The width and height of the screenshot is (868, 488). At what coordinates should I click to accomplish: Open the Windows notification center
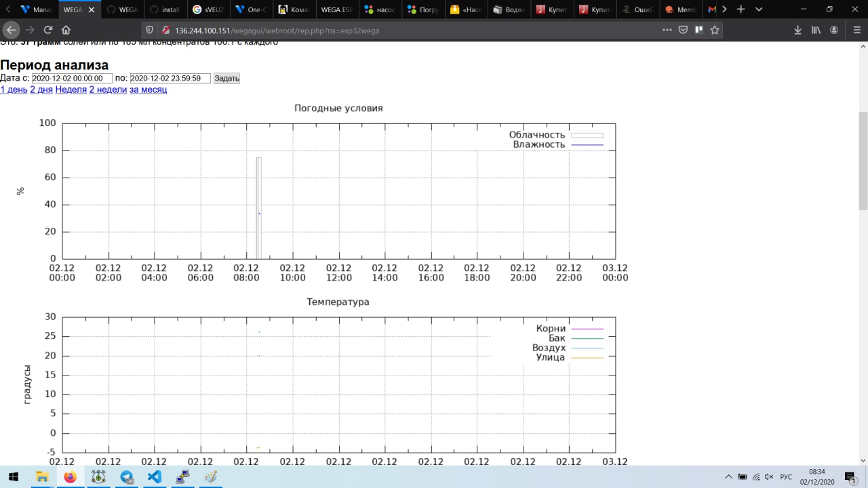pos(850,476)
